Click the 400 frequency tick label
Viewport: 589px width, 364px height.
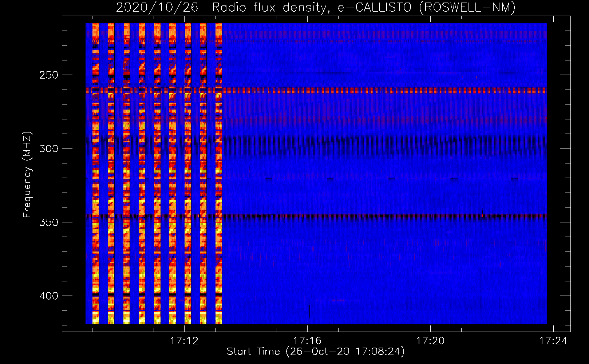pyautogui.click(x=48, y=296)
